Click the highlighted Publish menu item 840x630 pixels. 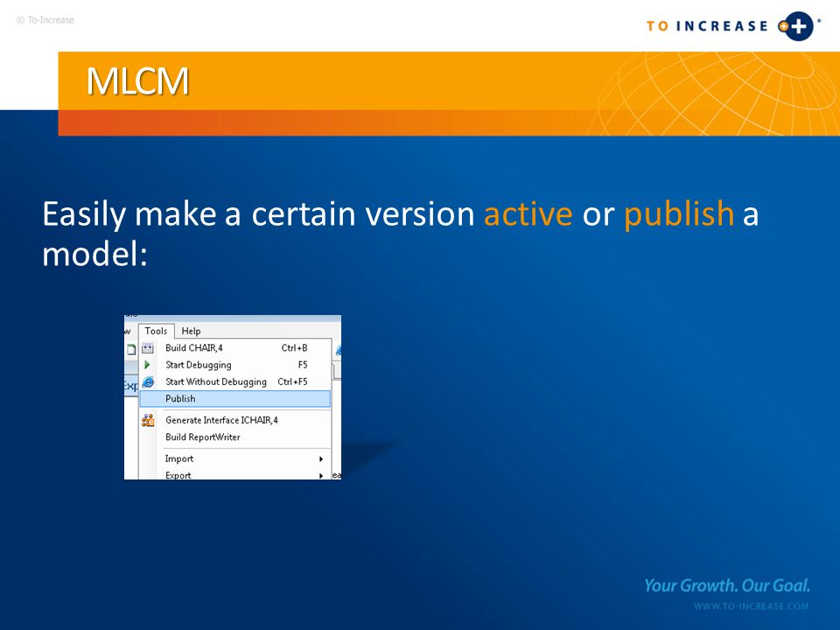tap(235, 399)
